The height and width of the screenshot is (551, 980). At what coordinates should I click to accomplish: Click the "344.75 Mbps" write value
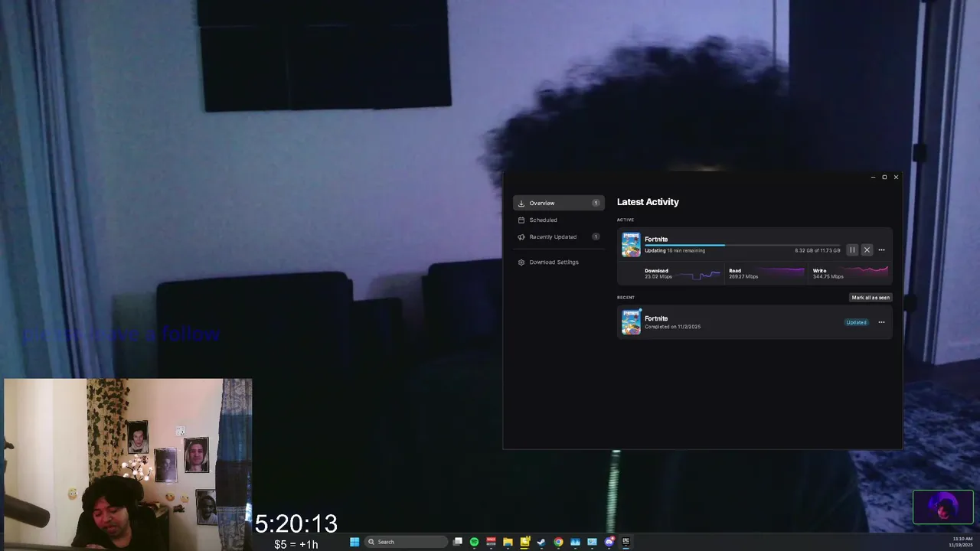coord(828,276)
